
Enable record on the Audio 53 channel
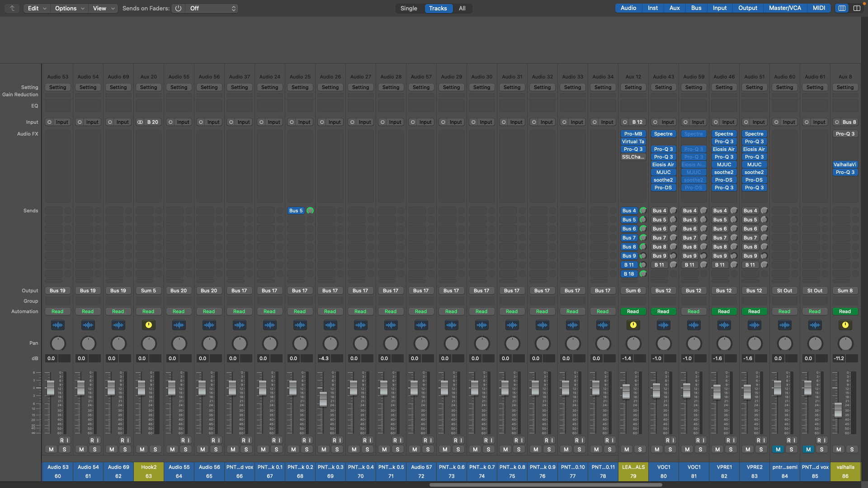tap(62, 440)
